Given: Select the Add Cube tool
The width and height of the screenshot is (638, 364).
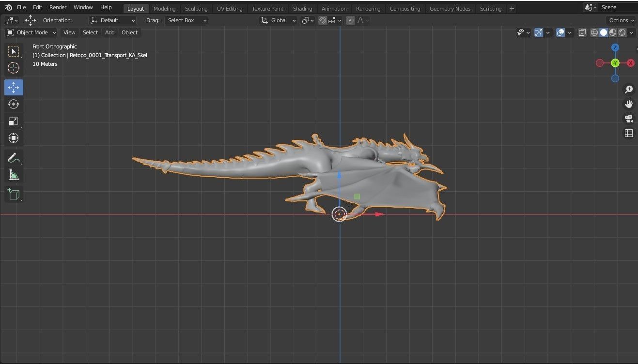Looking at the screenshot, I should pyautogui.click(x=14, y=195).
